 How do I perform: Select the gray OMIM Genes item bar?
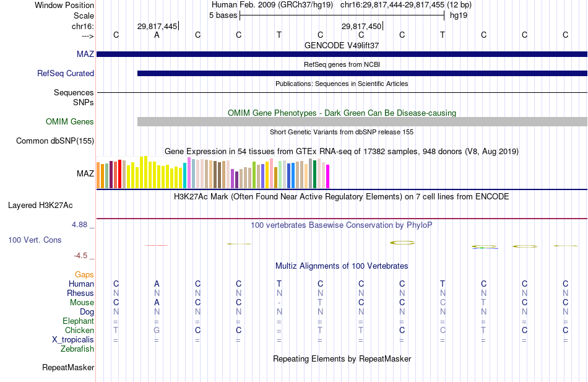point(362,121)
